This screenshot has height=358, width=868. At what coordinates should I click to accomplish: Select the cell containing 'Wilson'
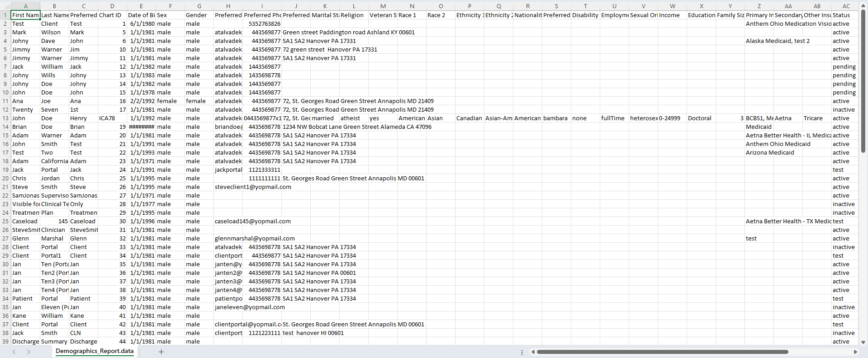(54, 32)
